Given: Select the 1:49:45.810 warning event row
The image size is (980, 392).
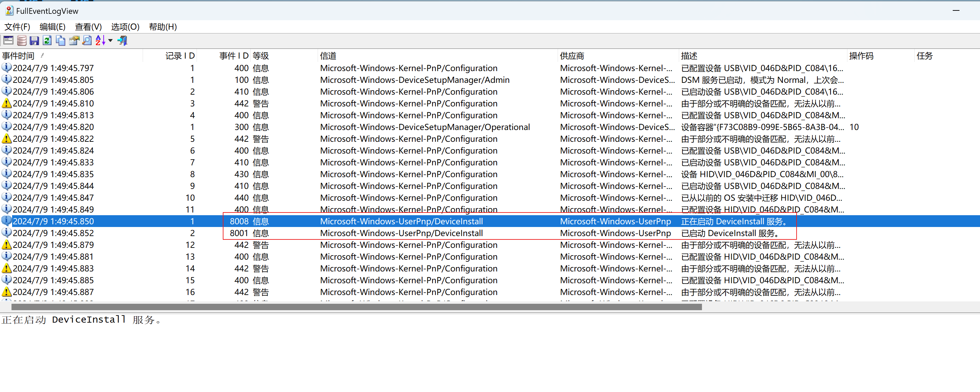Looking at the screenshot, I should tap(53, 103).
